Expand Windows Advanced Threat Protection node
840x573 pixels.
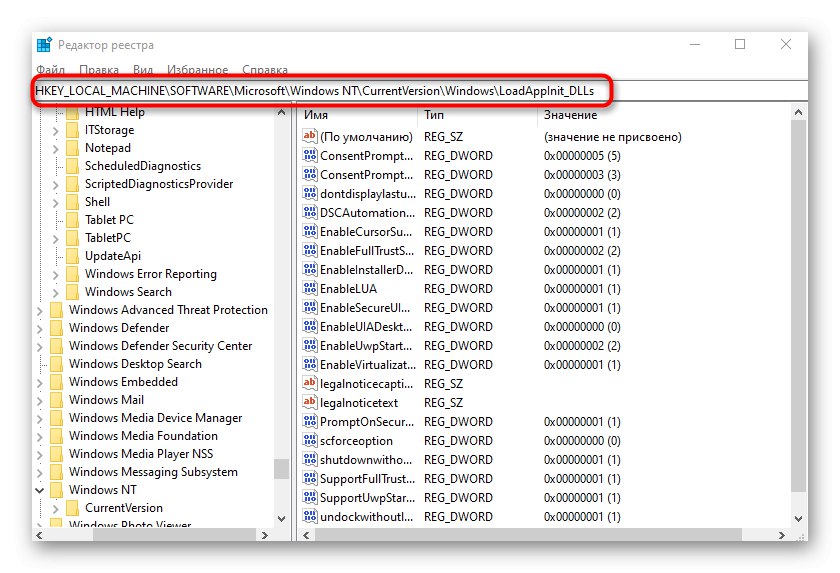tap(40, 310)
